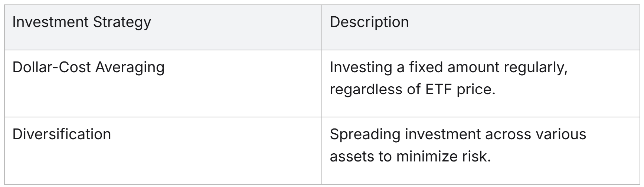This screenshot has height=187, width=644.
Task: Select the Dollar-Cost Averaging cell
Action: (88, 67)
